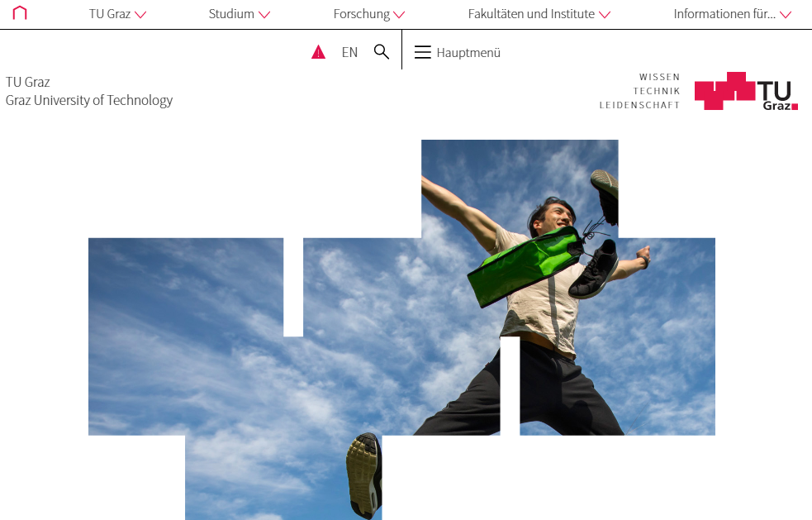Image resolution: width=812 pixels, height=520 pixels.
Task: Expand Fakultäten und Institute dropdown
Action: click(539, 14)
